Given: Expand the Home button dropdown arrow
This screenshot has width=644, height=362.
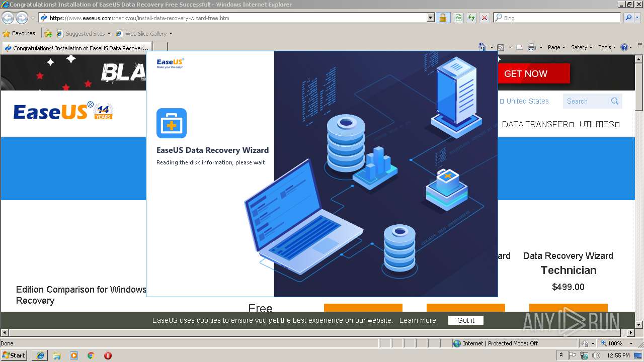Looking at the screenshot, I should [x=492, y=47].
